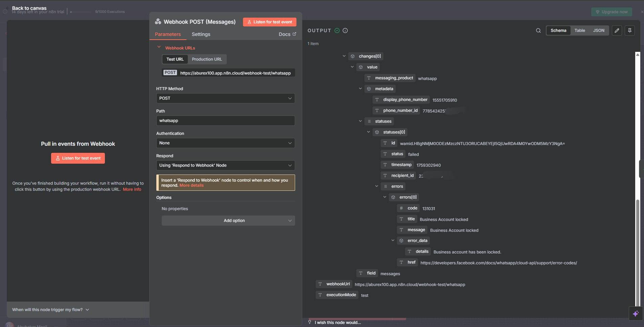The width and height of the screenshot is (644, 327).
Task: Switch output view to Table
Action: pos(579,30)
